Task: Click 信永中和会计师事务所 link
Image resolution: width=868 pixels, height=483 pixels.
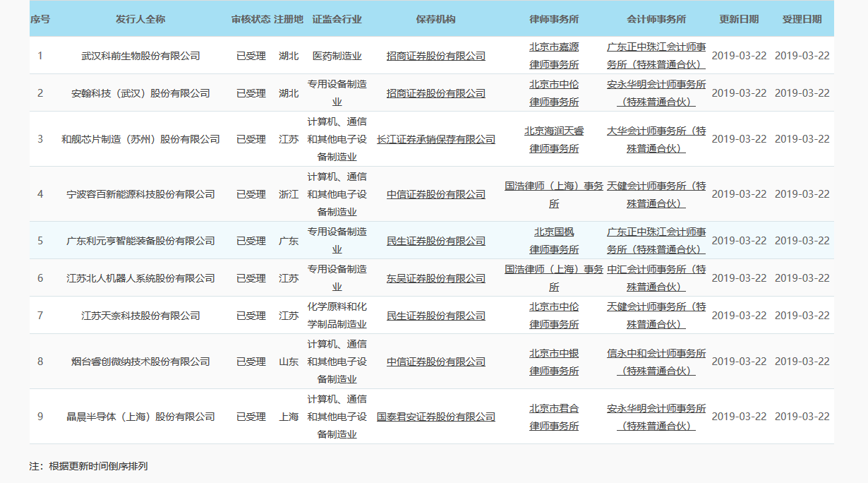Action: tap(656, 362)
